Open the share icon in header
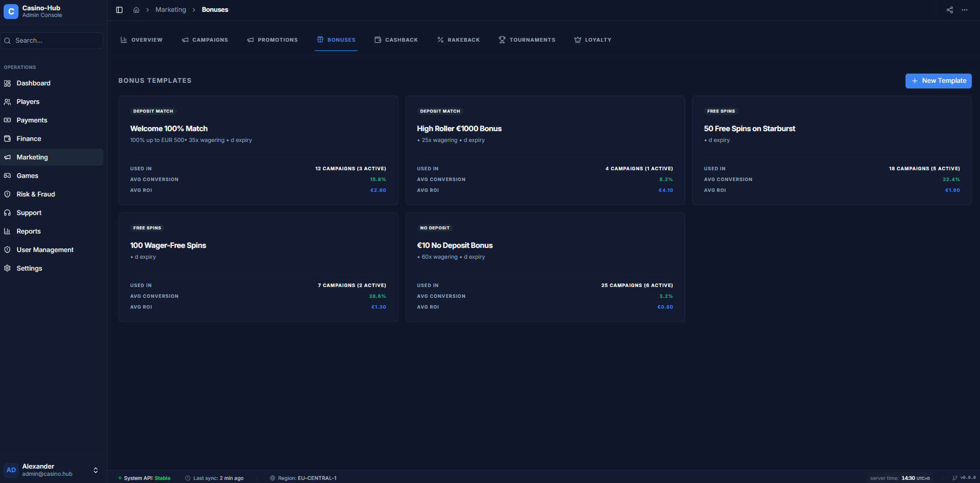The height and width of the screenshot is (483, 980). pos(950,10)
